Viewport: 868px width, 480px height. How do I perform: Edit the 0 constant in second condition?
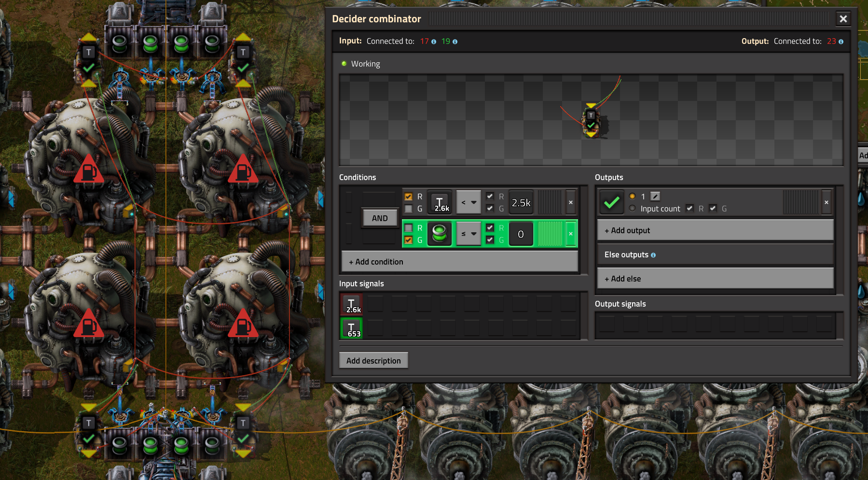click(x=521, y=234)
